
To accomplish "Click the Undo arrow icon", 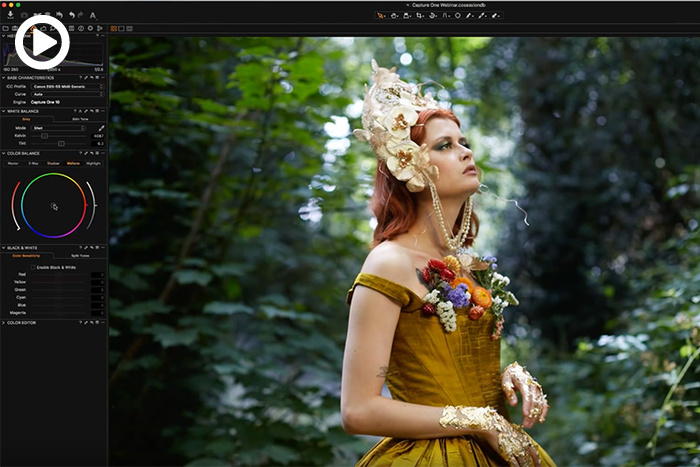I will coord(71,15).
